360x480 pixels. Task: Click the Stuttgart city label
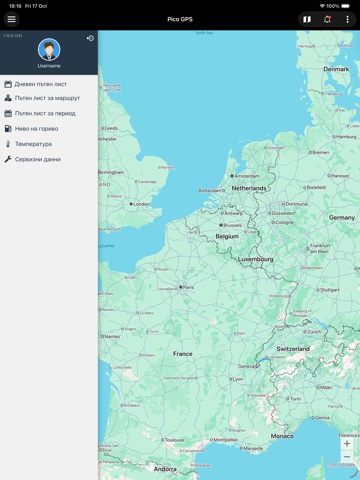click(x=330, y=290)
